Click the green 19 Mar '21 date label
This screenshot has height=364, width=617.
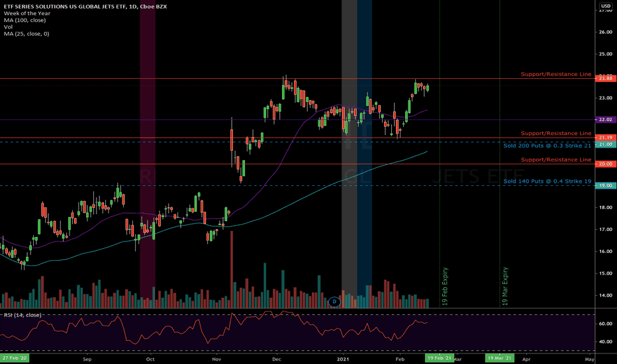pyautogui.click(x=500, y=358)
